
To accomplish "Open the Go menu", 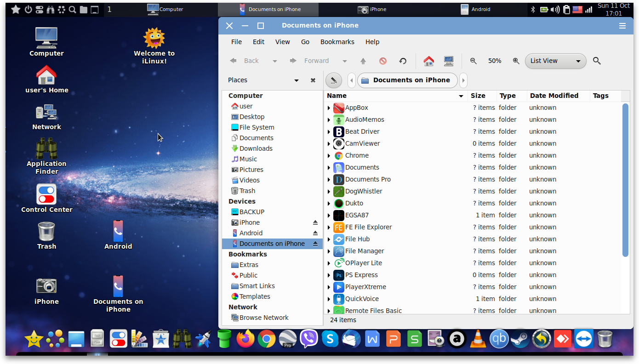I will point(305,42).
